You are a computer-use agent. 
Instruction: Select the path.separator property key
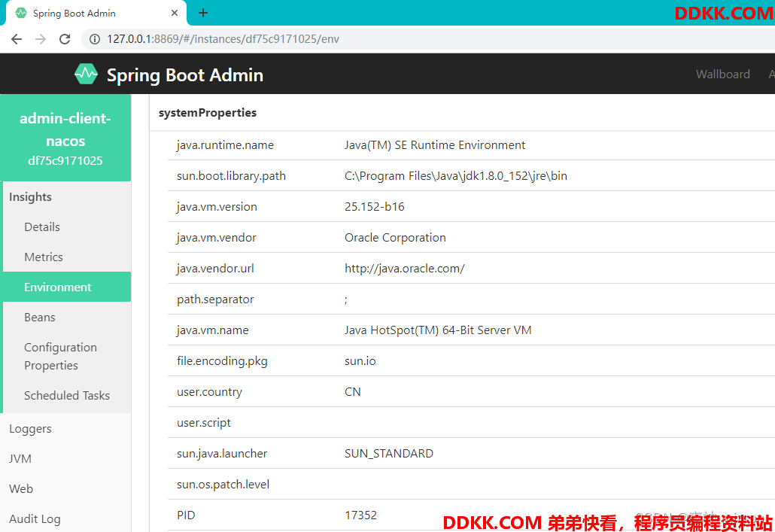(215, 299)
